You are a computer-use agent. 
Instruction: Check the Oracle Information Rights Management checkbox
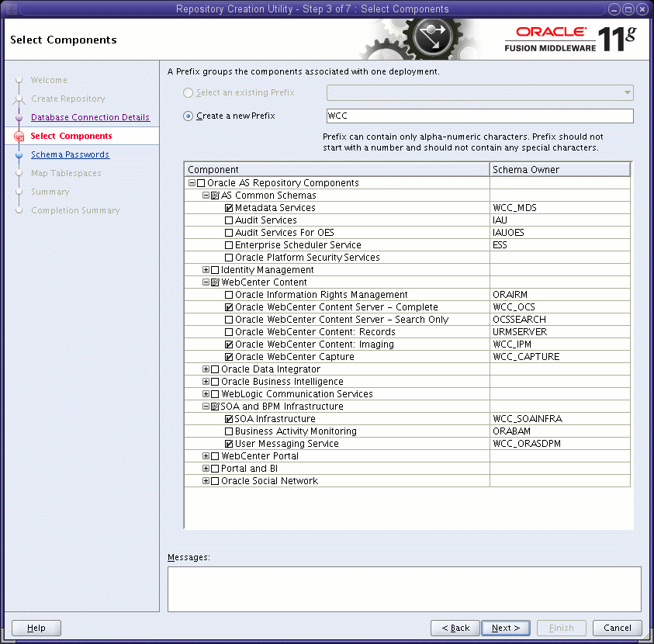pos(229,295)
